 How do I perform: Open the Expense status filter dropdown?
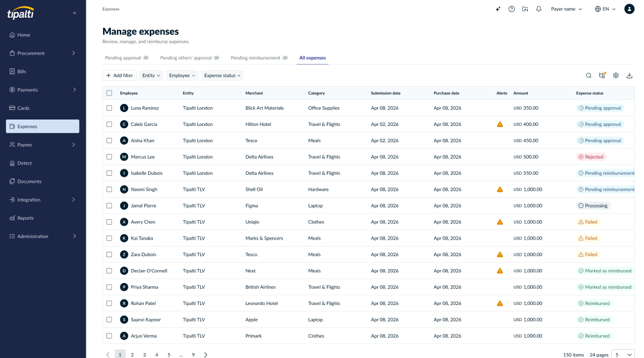tap(222, 76)
